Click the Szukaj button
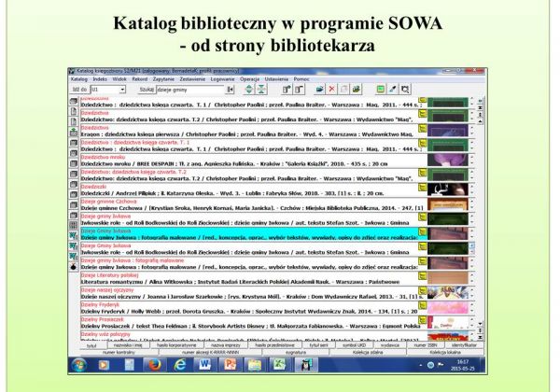560x392 pixels. click(147, 90)
